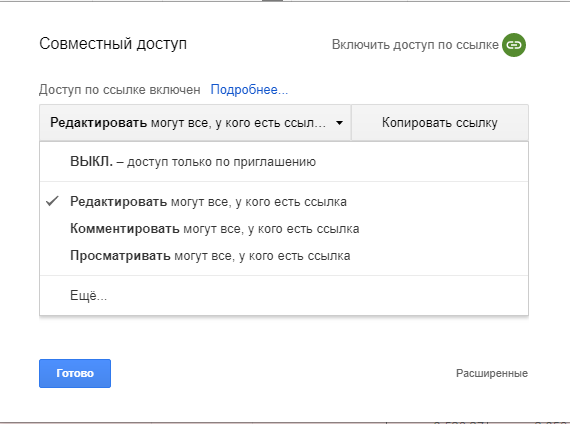Viewport: 570px width, 424px height.
Task: Click Включить доступ по ссылке label
Action: (x=415, y=45)
